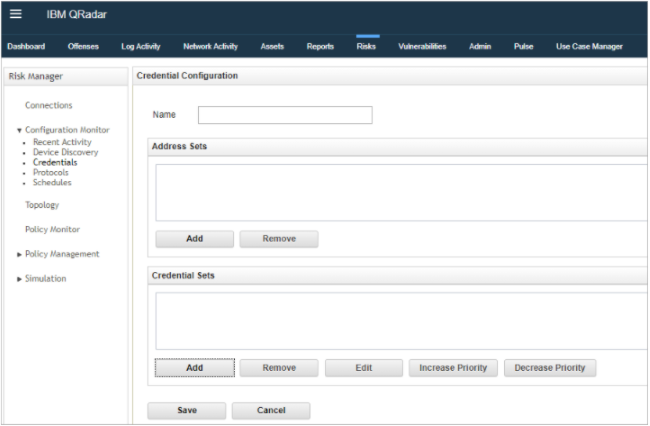The image size is (650, 426).
Task: Collapse the Configuration Monitor tree node
Action: click(19, 130)
